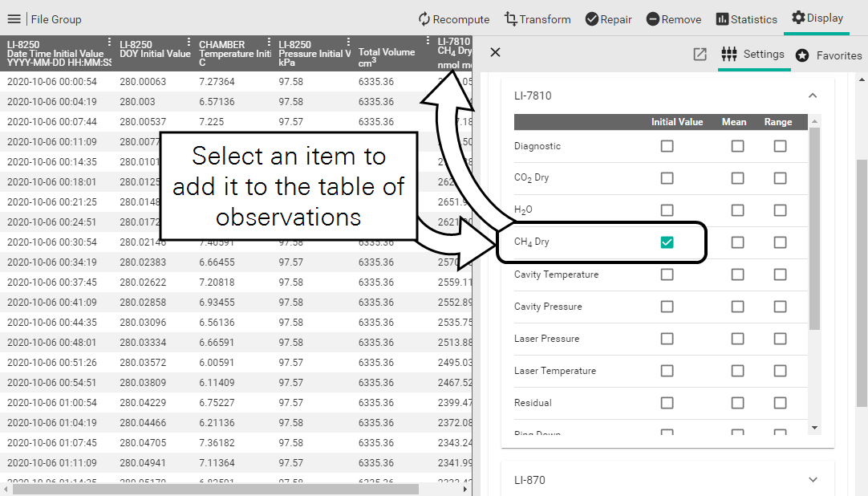868x496 pixels.
Task: Open the hamburger menu
Action: 14,19
